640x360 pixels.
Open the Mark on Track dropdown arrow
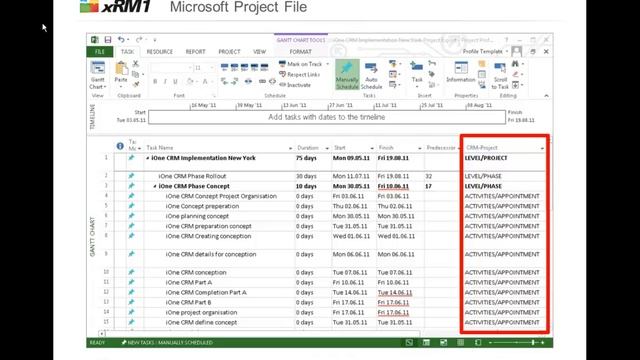[327, 64]
